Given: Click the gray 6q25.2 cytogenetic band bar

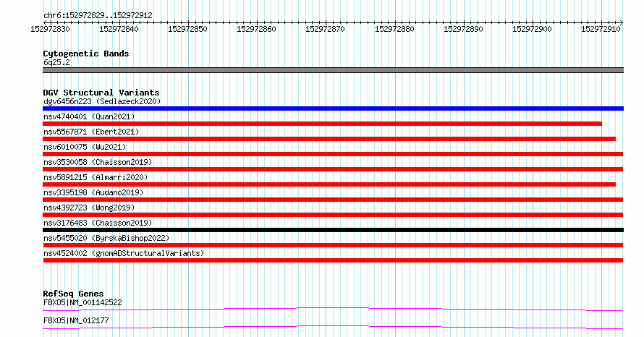Looking at the screenshot, I should 333,70.
